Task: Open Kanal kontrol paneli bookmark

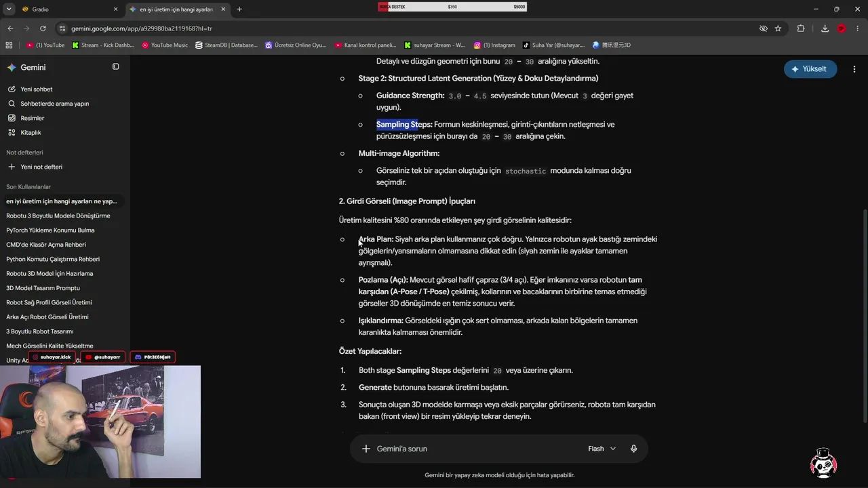Action: point(366,45)
